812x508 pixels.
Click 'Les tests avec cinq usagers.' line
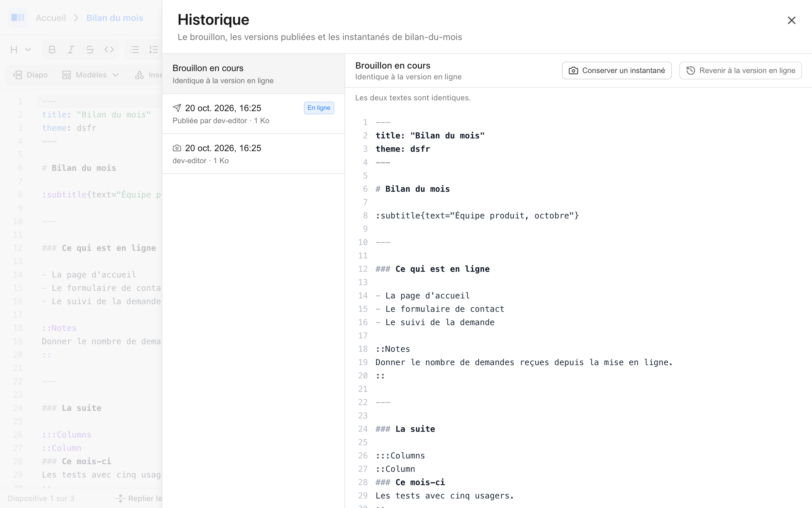click(x=445, y=496)
